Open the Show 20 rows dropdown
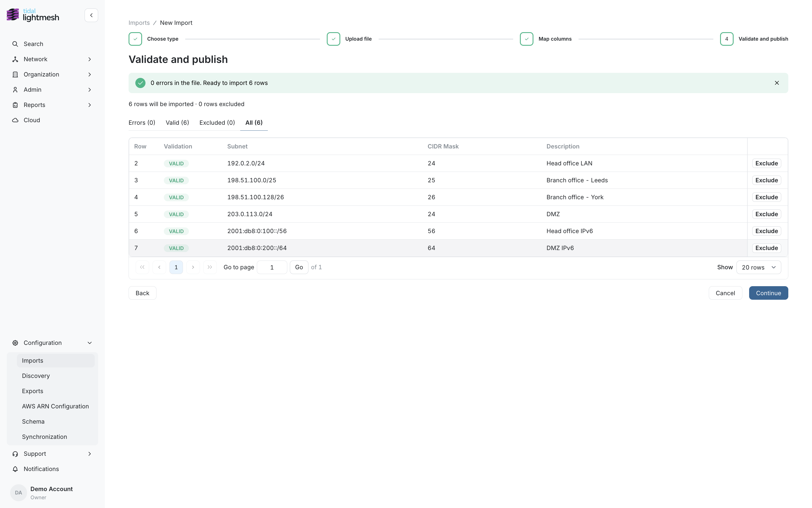 point(759,267)
